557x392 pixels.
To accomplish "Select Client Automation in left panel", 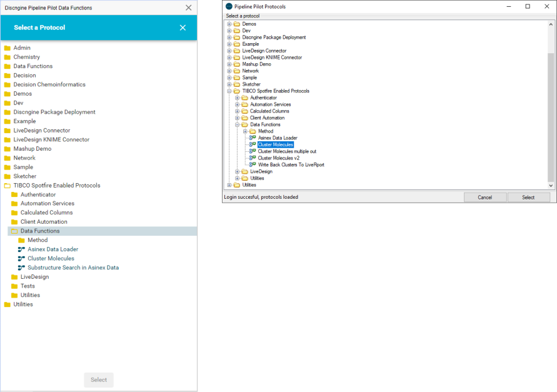I will click(44, 222).
